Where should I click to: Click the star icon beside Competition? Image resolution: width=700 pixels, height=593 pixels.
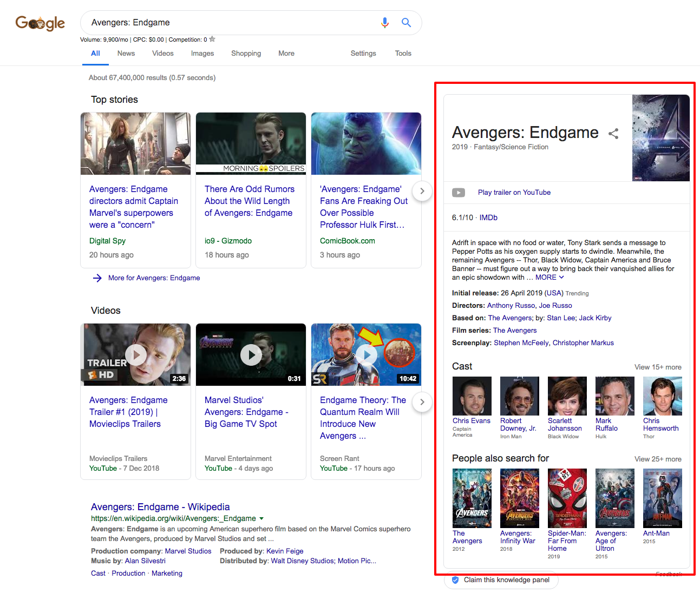click(212, 39)
